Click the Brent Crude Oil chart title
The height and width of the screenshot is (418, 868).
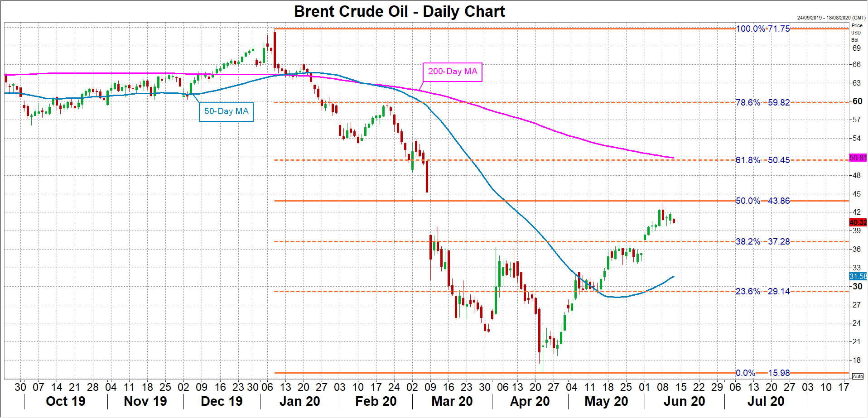click(399, 11)
